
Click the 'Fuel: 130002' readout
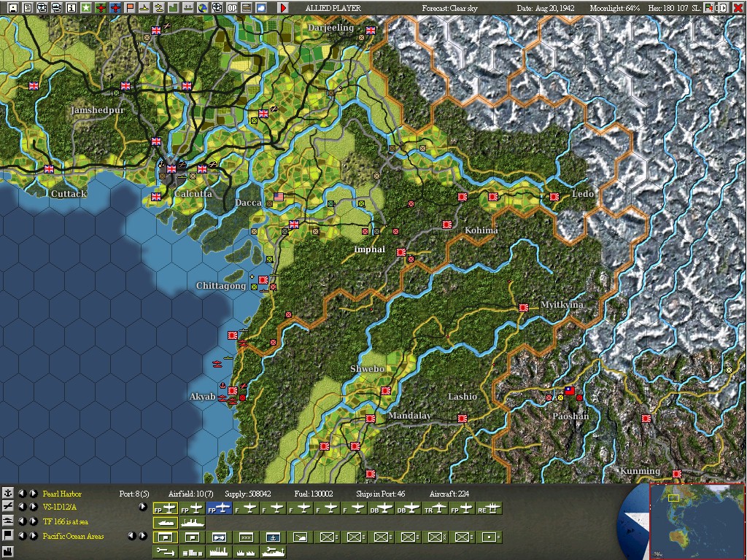pyautogui.click(x=314, y=494)
